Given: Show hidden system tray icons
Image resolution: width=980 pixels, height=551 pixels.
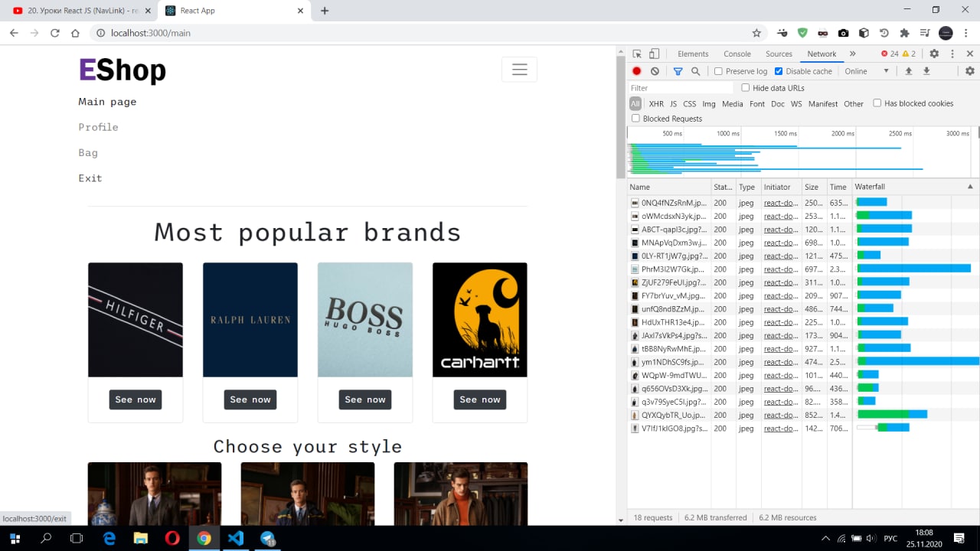Looking at the screenshot, I should [x=825, y=538].
